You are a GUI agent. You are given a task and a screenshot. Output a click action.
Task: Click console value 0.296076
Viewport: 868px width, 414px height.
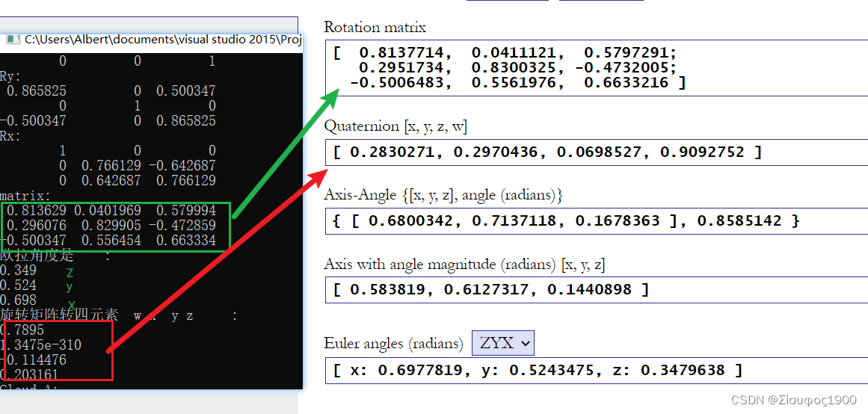pyautogui.click(x=37, y=225)
